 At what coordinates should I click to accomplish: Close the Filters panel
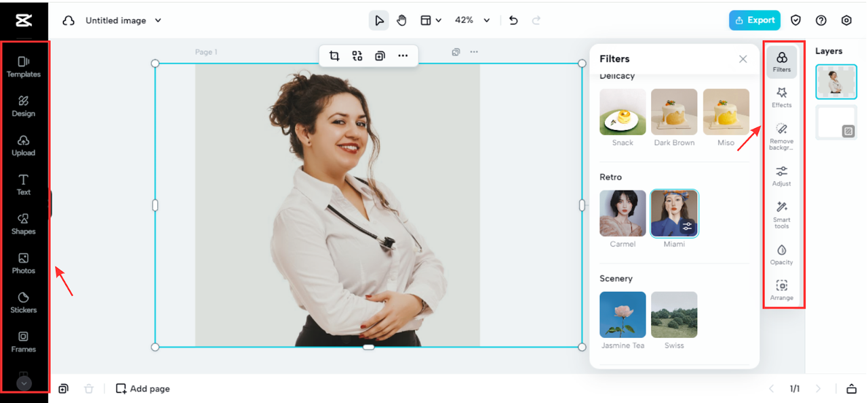[743, 59]
